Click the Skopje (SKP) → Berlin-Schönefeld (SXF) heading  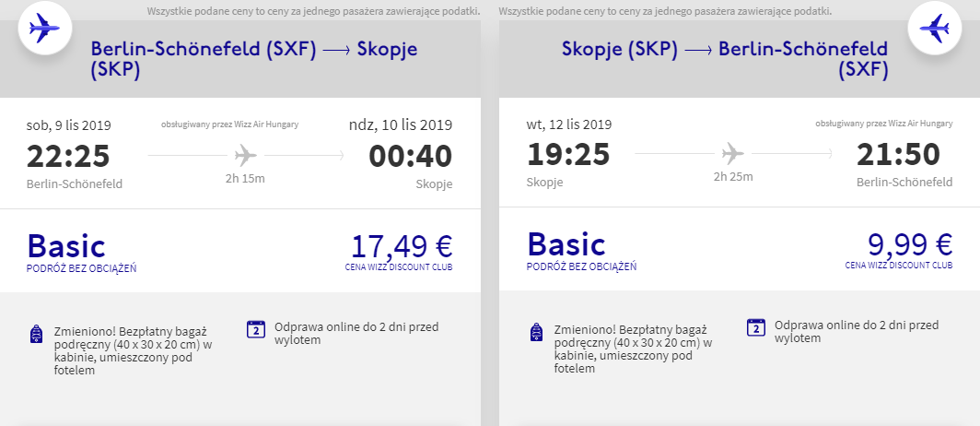(x=725, y=59)
